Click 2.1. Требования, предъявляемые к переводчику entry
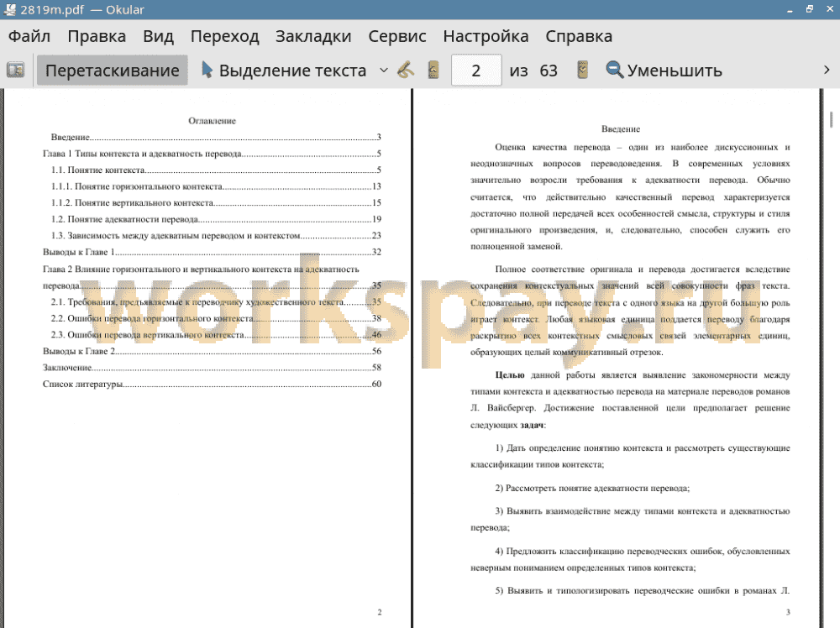This screenshot has width=840, height=628. [216, 302]
